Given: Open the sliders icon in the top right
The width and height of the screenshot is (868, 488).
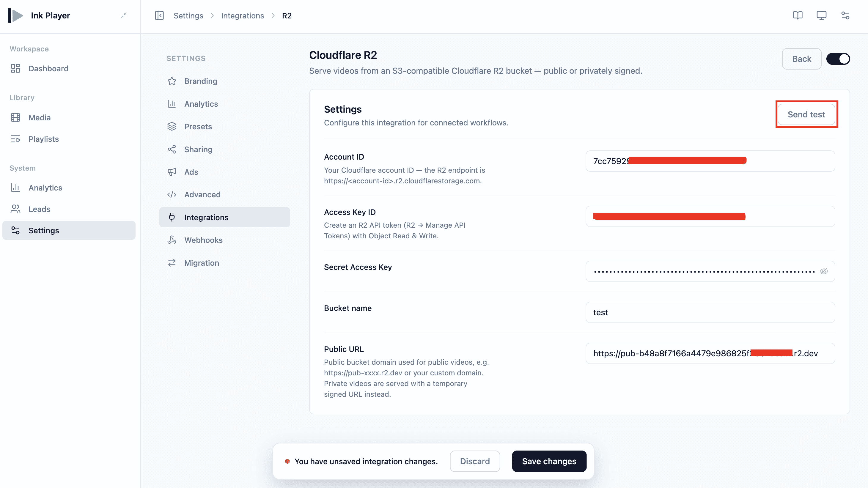Looking at the screenshot, I should click(845, 15).
